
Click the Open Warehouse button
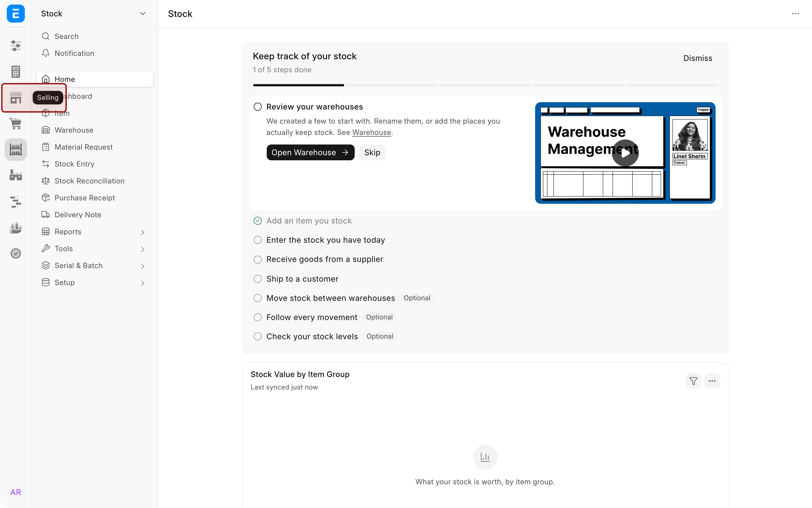click(x=310, y=152)
